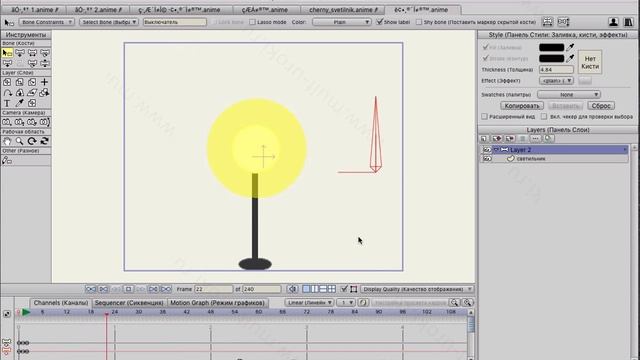The width and height of the screenshot is (640, 360).
Task: Hide светильник layer via visibility eye
Action: click(x=487, y=159)
